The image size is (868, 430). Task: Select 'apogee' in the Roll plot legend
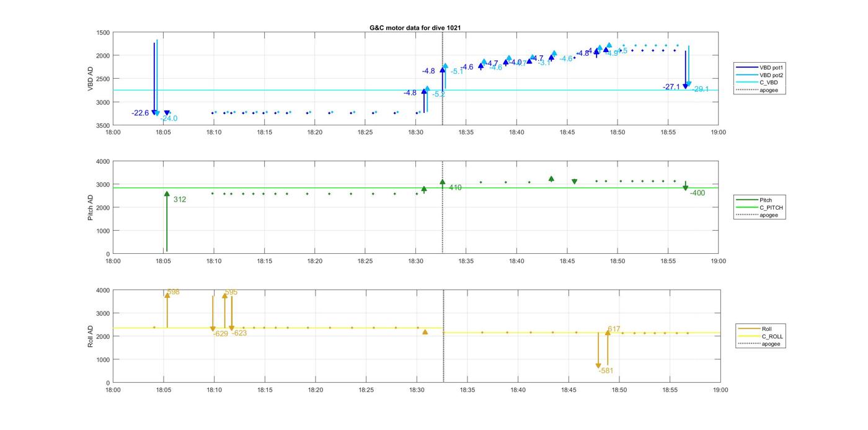tap(758, 344)
